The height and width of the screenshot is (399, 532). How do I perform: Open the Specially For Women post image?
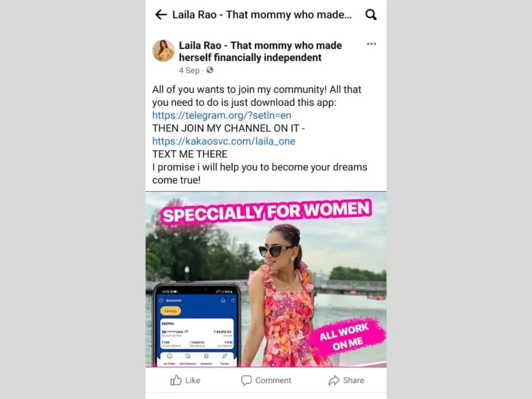pyautogui.click(x=266, y=279)
